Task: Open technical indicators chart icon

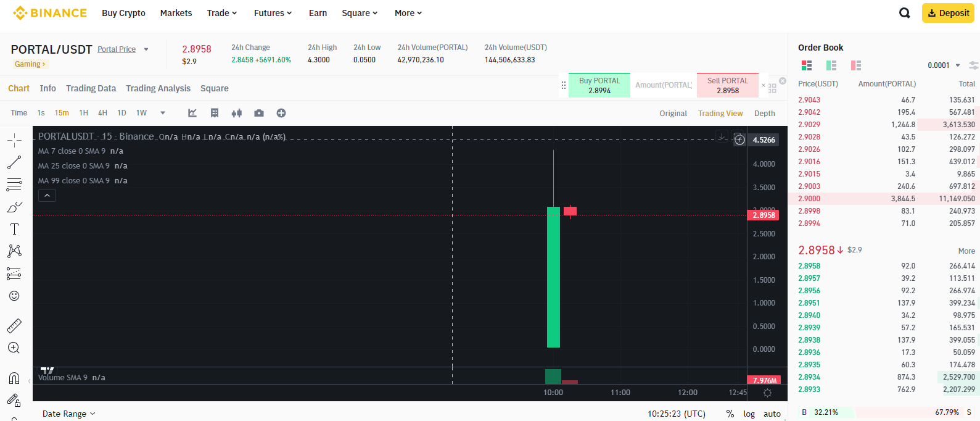Action: click(x=192, y=113)
